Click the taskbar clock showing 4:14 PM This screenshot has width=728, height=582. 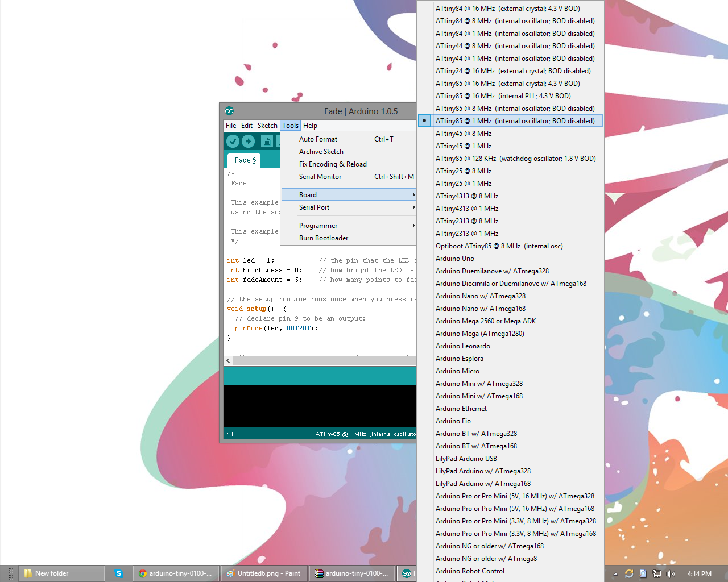[699, 574]
